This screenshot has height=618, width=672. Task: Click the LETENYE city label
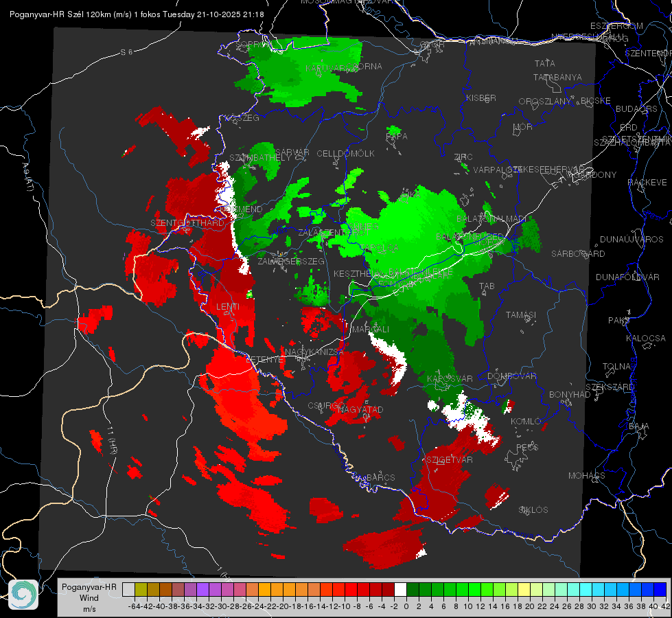[264, 359]
